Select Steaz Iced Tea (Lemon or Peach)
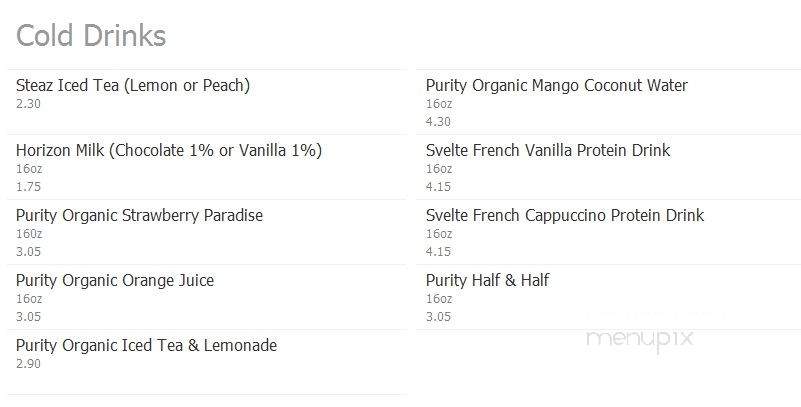The width and height of the screenshot is (801, 407). point(133,85)
